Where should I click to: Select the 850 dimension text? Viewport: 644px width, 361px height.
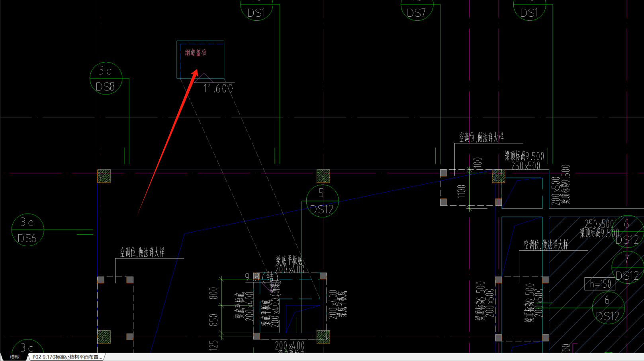(x=213, y=320)
